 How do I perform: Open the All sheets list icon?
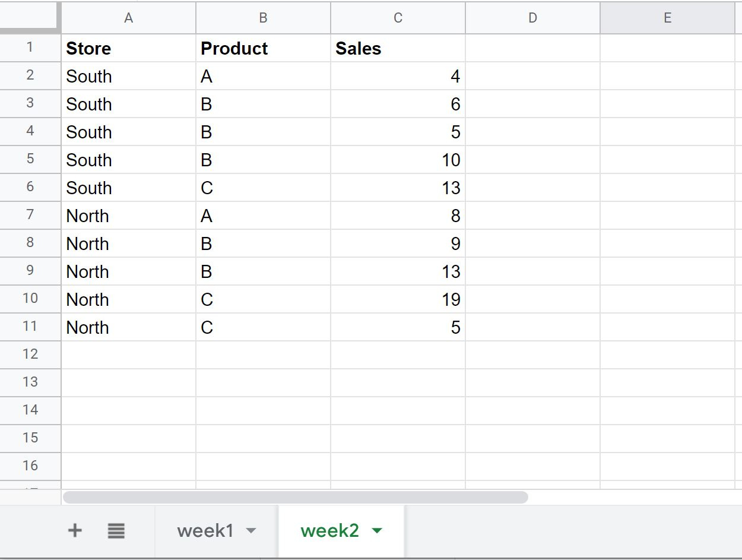[116, 531]
